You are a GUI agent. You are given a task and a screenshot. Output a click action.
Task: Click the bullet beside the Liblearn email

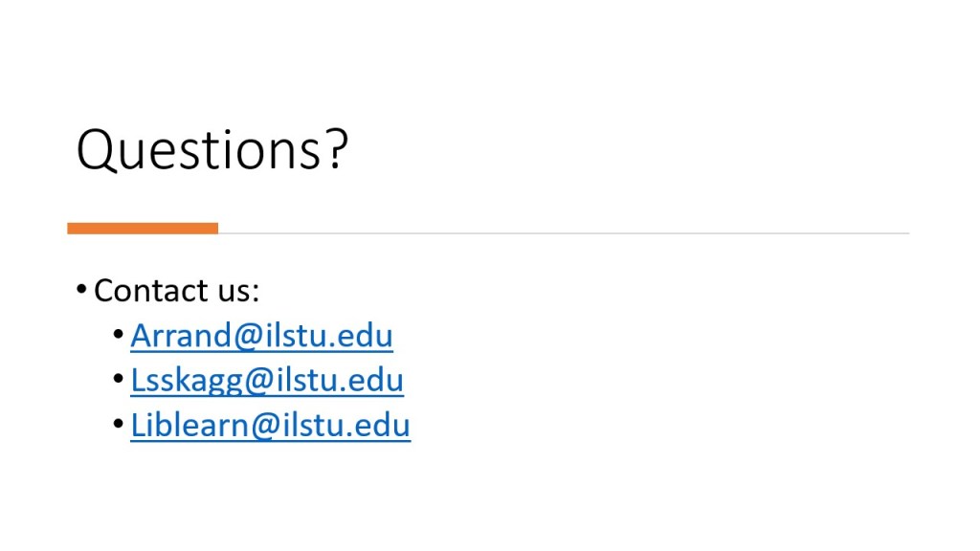(118, 426)
